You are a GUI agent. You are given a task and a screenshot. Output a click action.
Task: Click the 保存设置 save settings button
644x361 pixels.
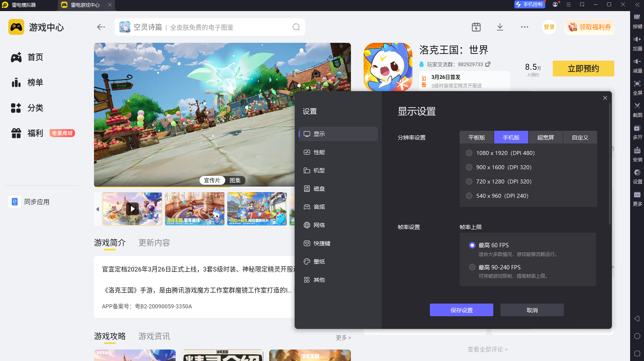(461, 309)
